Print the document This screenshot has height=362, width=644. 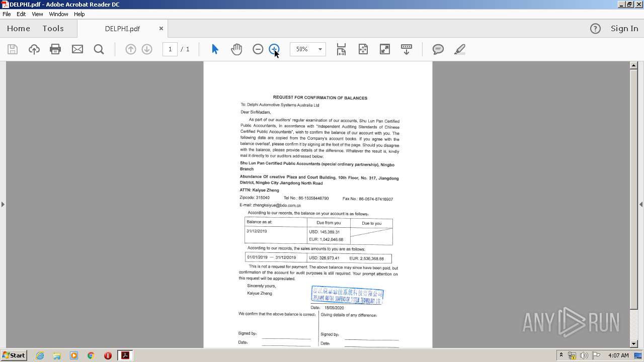click(x=55, y=49)
